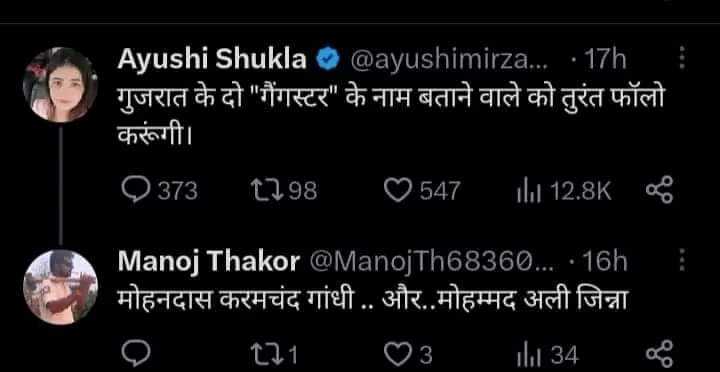Share Ayushi Shukla's tweet
Screen dimensions: 720x372
click(659, 191)
